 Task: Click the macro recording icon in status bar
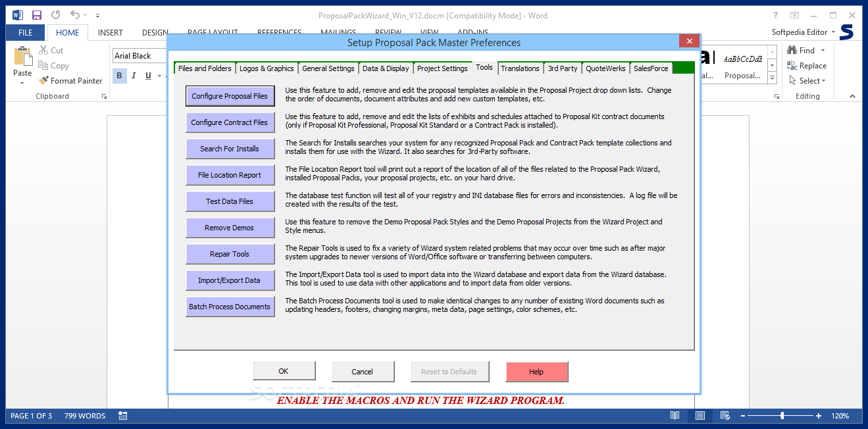(123, 415)
